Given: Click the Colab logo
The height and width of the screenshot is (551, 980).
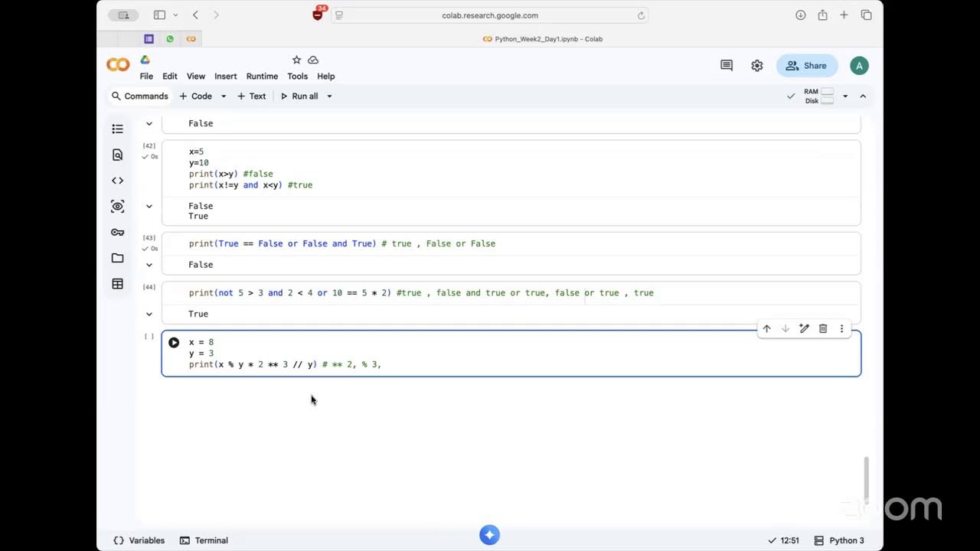Looking at the screenshot, I should click(118, 65).
